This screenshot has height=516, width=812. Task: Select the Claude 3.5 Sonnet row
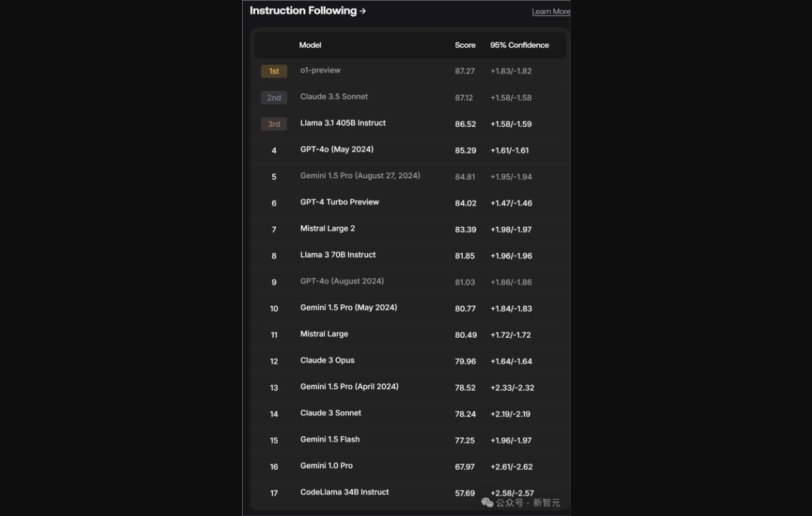pos(334,97)
